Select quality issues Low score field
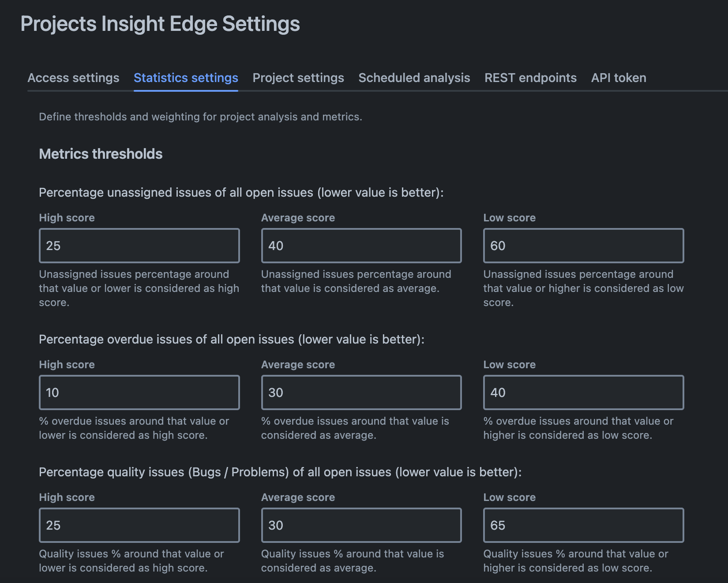This screenshot has width=728, height=583. 583,525
